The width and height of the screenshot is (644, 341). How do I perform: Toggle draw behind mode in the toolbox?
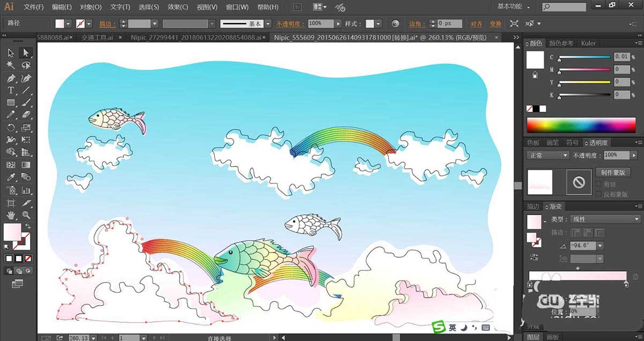pyautogui.click(x=18, y=271)
